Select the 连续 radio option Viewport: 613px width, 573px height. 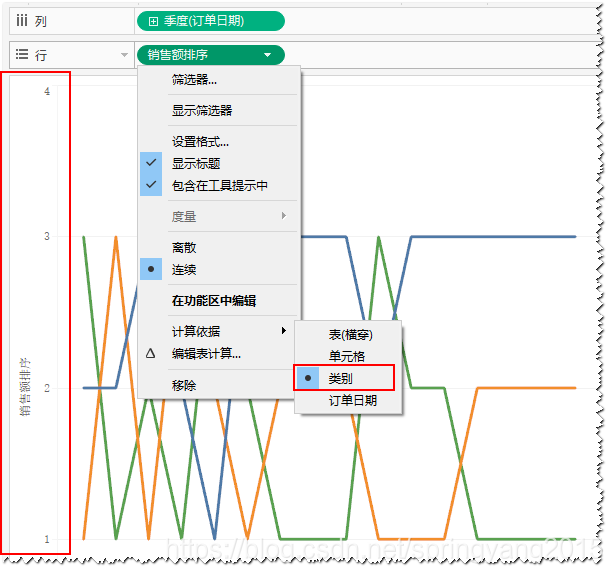click(219, 269)
